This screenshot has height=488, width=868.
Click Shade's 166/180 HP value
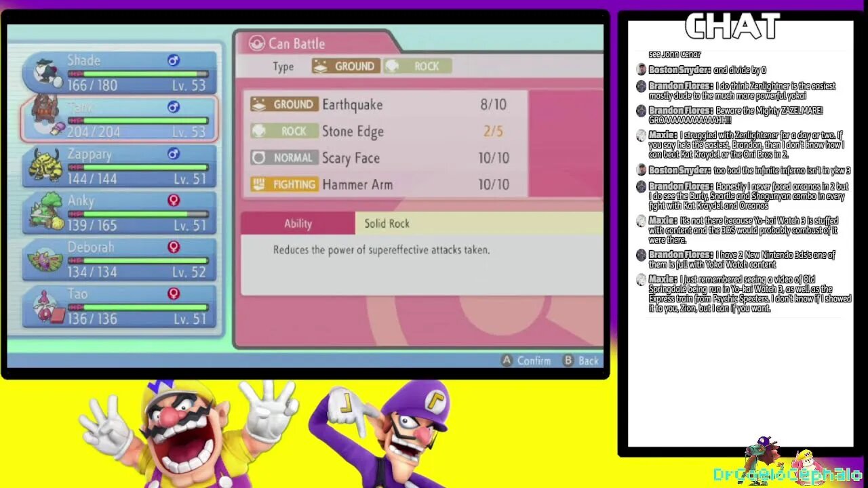[x=92, y=85]
